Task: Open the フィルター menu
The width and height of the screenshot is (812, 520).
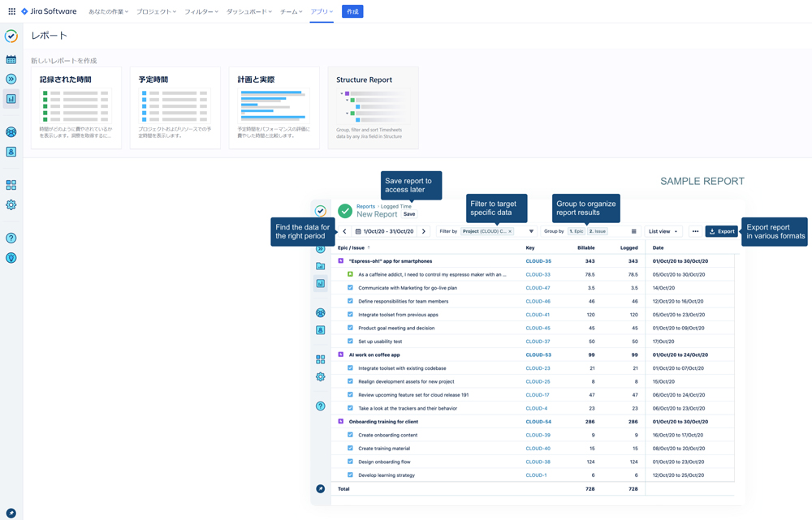Action: (201, 11)
